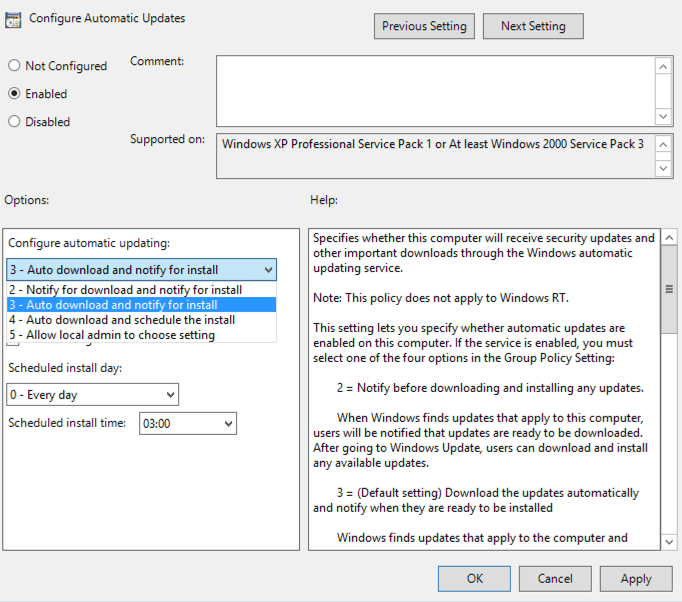
Task: Open the Scheduled install time dropdown
Action: 188,424
